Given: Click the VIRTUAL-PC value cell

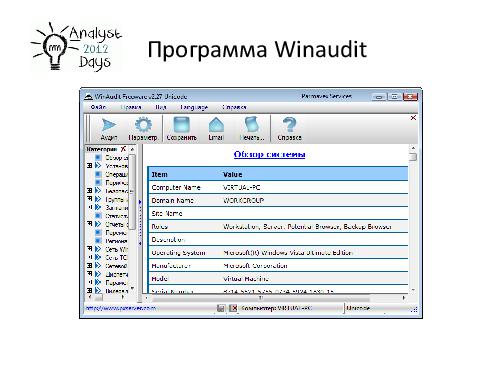Looking at the screenshot, I should (242, 187).
